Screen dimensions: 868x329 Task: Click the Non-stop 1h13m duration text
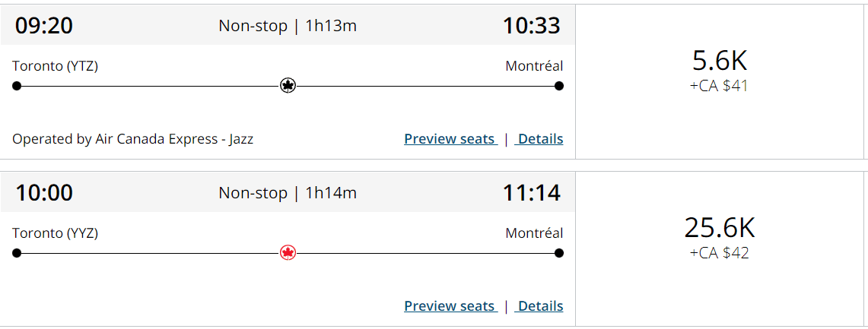pyautogui.click(x=288, y=26)
